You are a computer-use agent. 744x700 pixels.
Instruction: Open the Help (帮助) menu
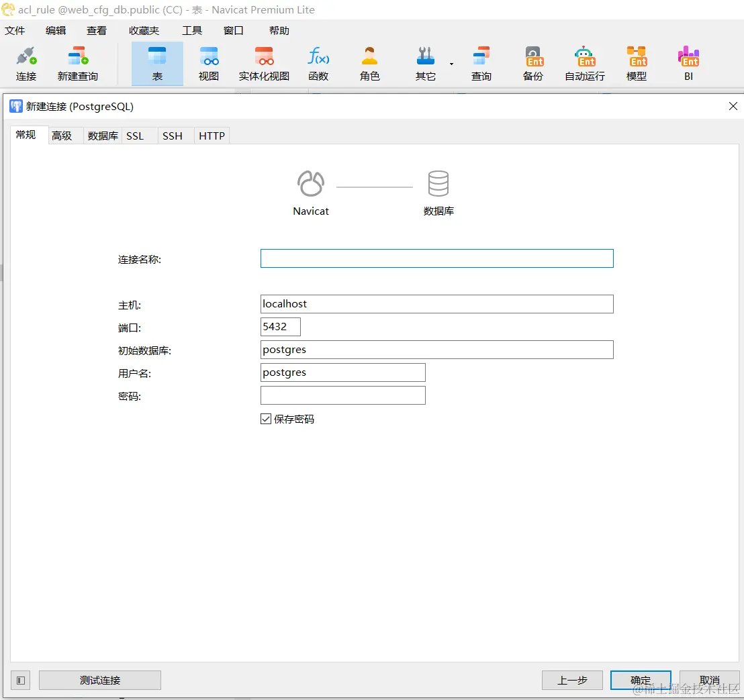[x=279, y=31]
